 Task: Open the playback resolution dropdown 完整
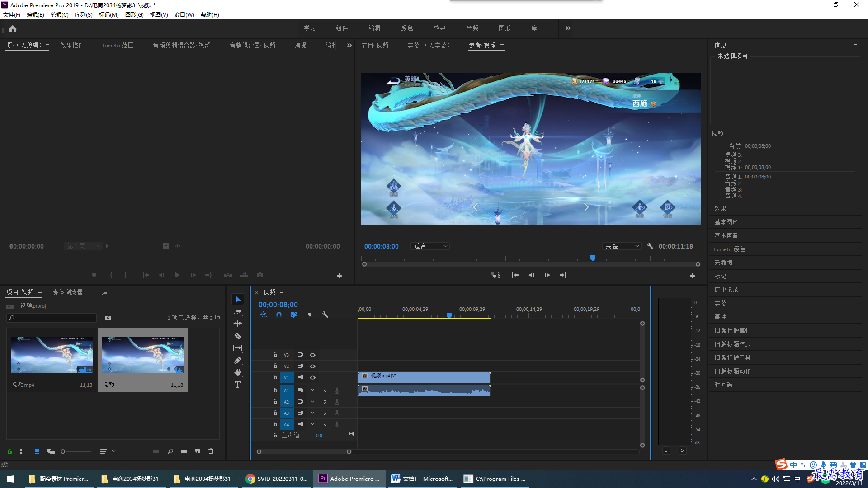622,246
